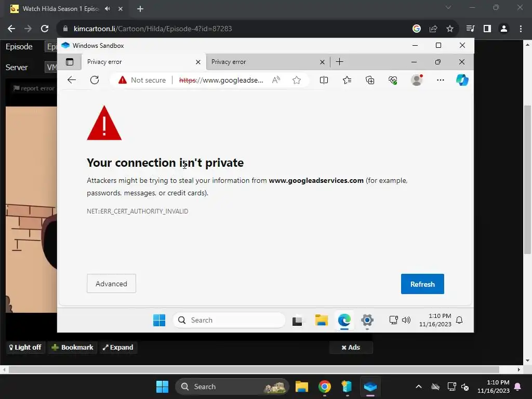Click the Sandbox taskbar Search box
The image size is (532, 399).
229,320
